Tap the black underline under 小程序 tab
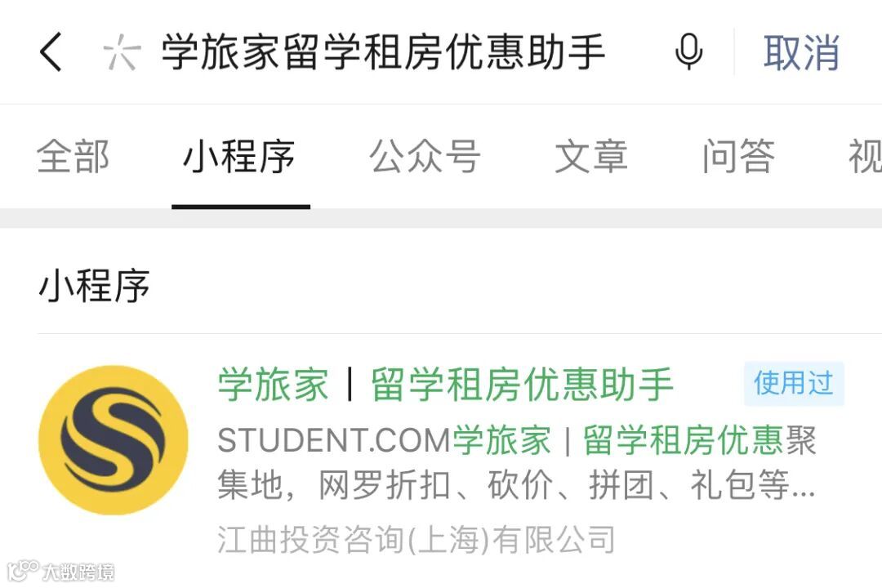The height and width of the screenshot is (588, 882). (x=241, y=207)
